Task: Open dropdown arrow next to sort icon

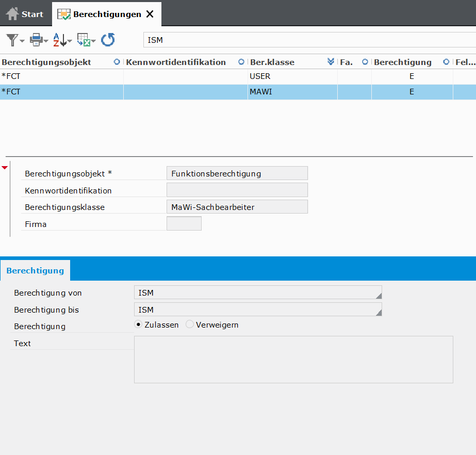Action: click(70, 41)
